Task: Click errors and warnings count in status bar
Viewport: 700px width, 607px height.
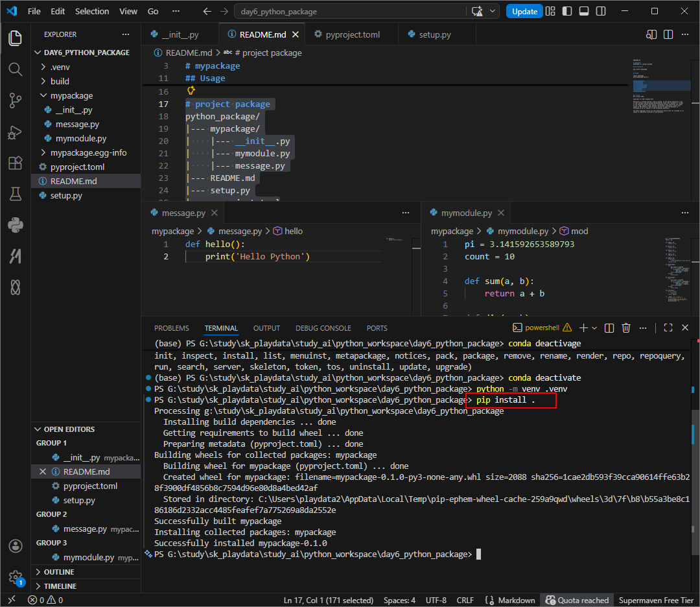Action: pos(45,600)
